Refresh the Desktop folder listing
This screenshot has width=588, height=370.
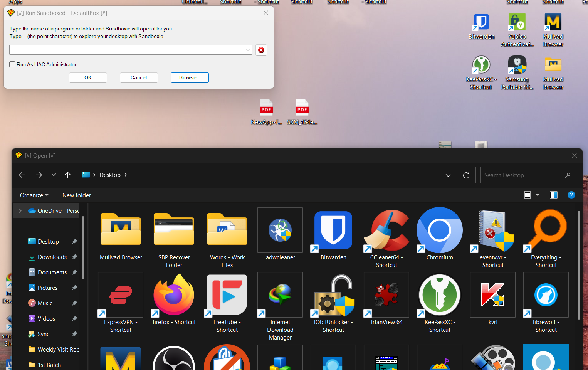click(x=466, y=175)
